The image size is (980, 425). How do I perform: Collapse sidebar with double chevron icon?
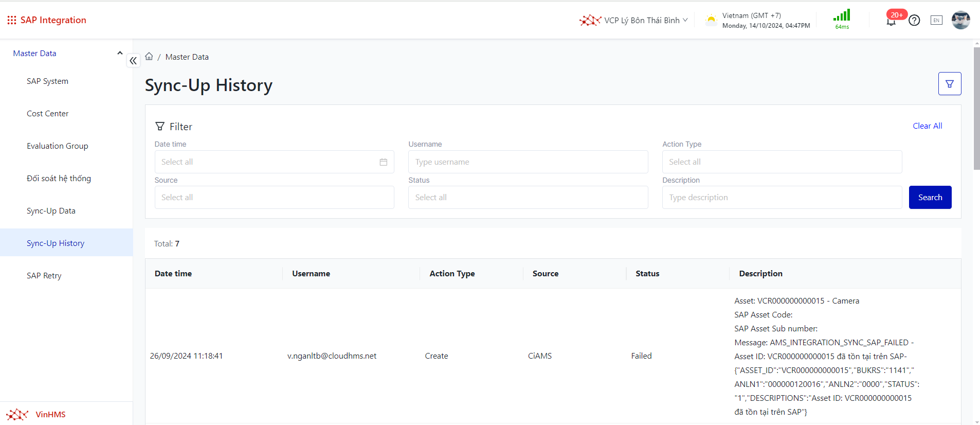133,61
